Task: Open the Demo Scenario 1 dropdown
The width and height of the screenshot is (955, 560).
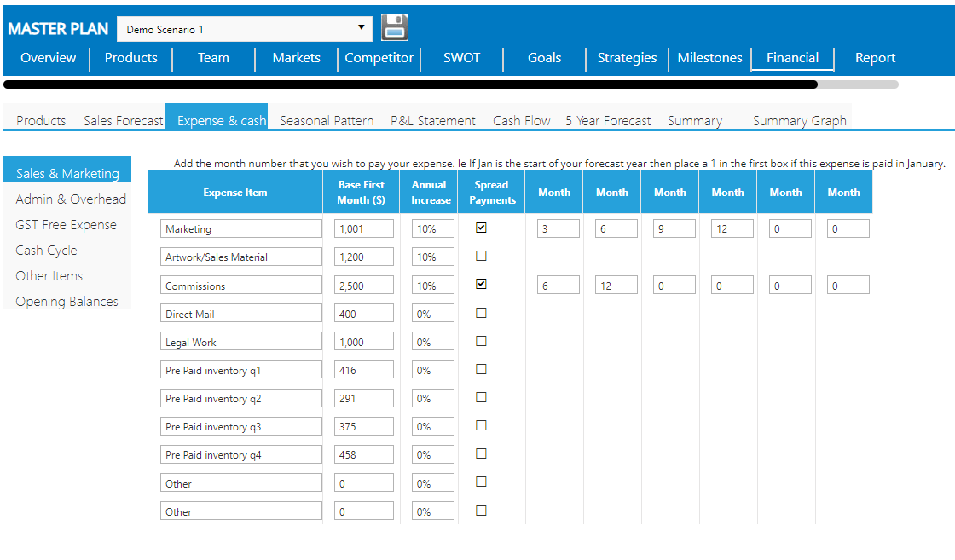Action: coord(243,26)
